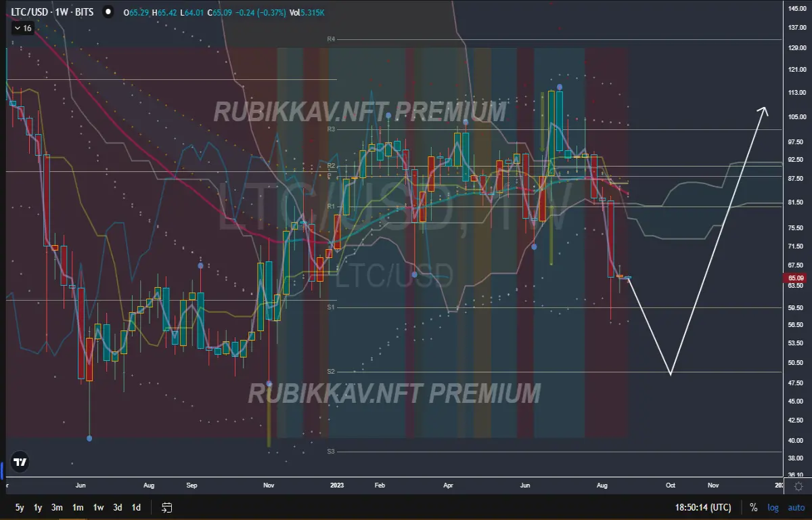Select the 1w date range
The width and height of the screenshot is (812, 520).
(98, 507)
